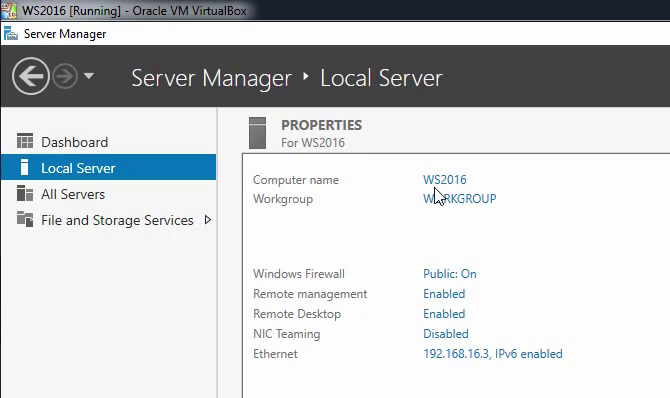Viewport: 670px width, 398px height.
Task: Click Enabled next to Remote management
Action: (x=444, y=294)
